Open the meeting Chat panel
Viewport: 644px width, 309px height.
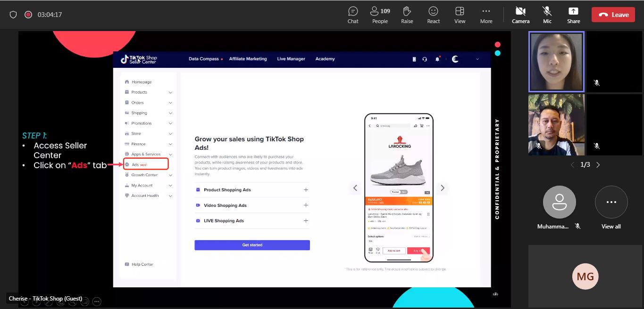[353, 15]
